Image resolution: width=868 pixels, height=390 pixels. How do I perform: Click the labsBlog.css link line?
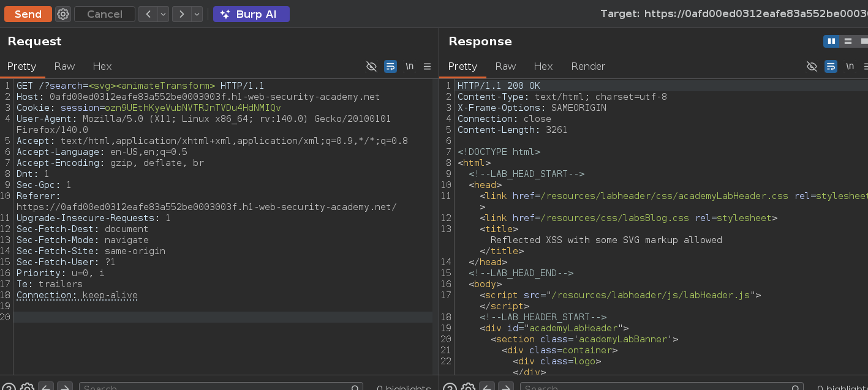pyautogui.click(x=628, y=218)
